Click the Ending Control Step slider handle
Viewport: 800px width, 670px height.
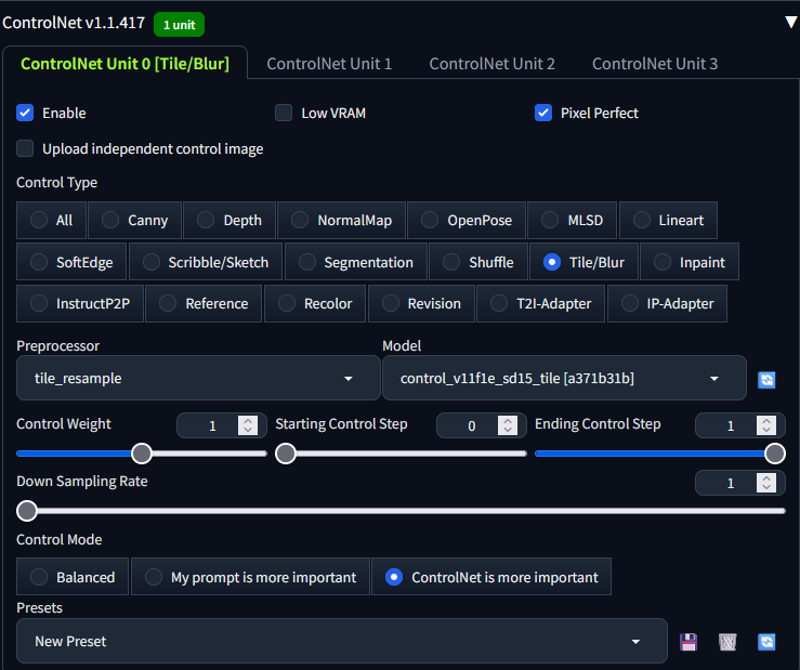point(774,453)
